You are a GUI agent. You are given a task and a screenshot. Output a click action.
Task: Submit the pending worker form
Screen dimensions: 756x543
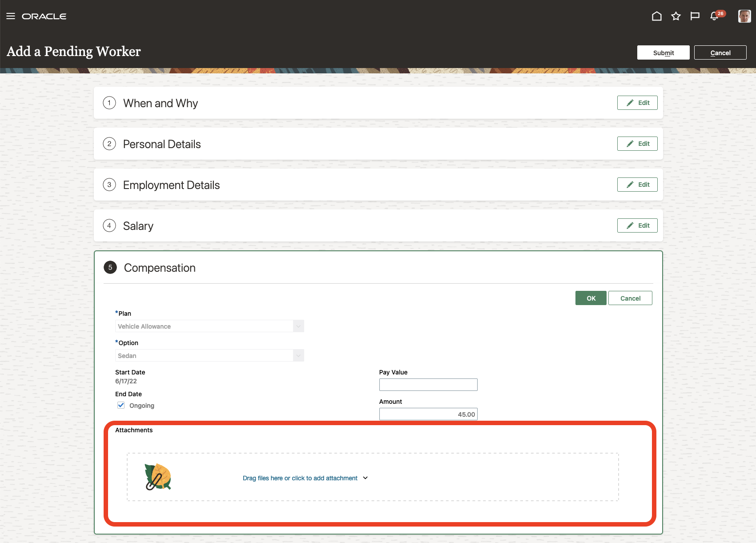[x=663, y=53]
